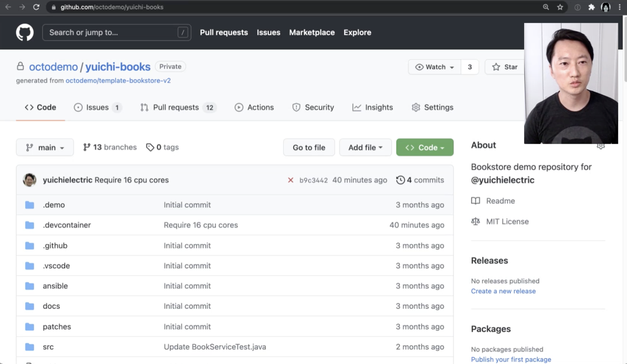
Task: Click the bookmark star in address bar
Action: 560,7
